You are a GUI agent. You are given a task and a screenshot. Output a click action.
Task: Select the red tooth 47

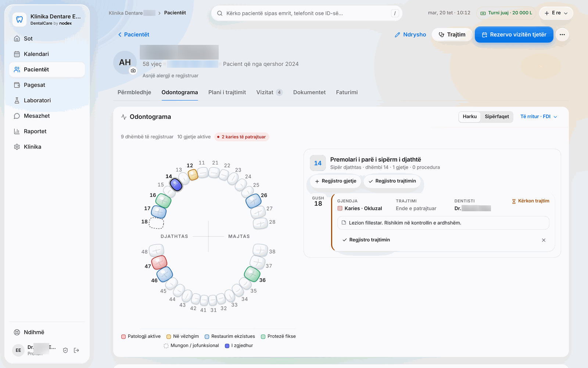pos(159,262)
